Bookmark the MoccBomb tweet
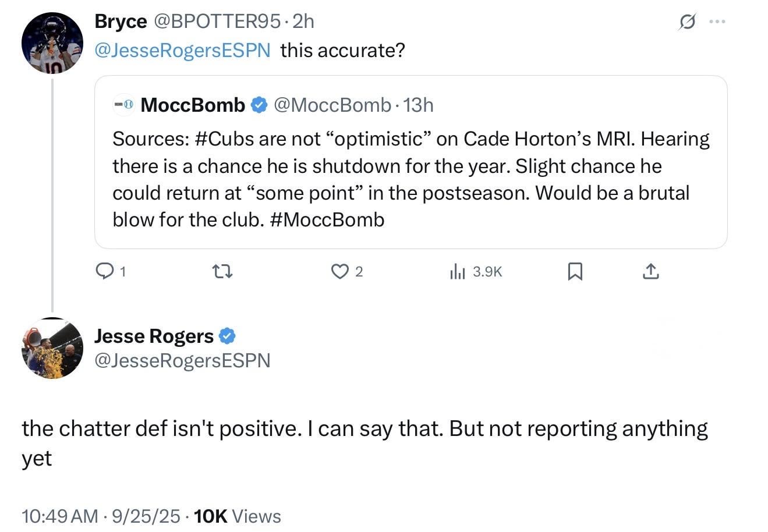Image resolution: width=768 pixels, height=532 pixels. click(x=575, y=271)
